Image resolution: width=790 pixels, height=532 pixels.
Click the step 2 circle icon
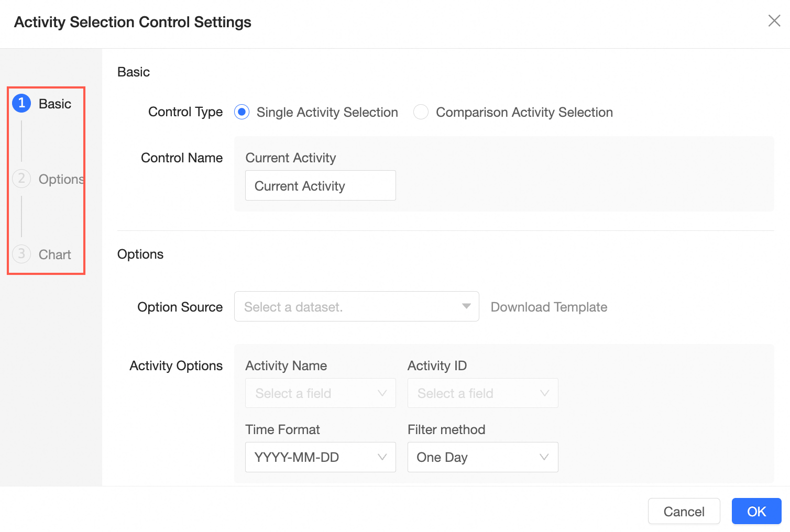coord(21,179)
